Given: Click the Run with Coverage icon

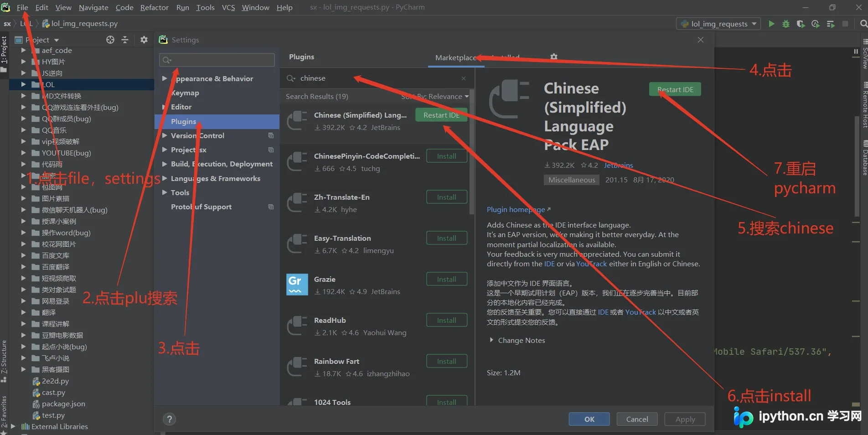Looking at the screenshot, I should 801,24.
